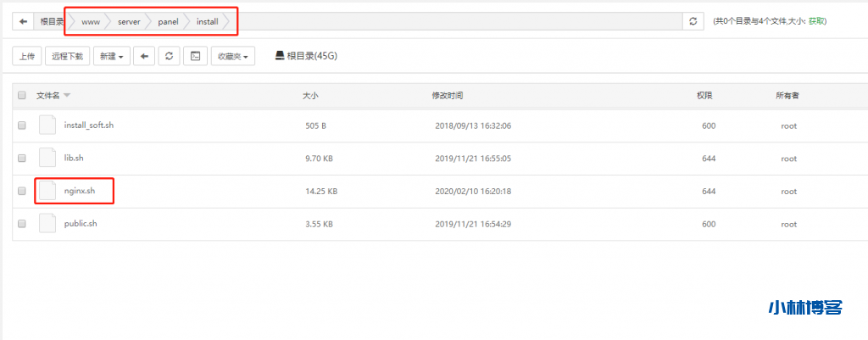
Task: Open the terminal icon in toolbar
Action: point(195,56)
